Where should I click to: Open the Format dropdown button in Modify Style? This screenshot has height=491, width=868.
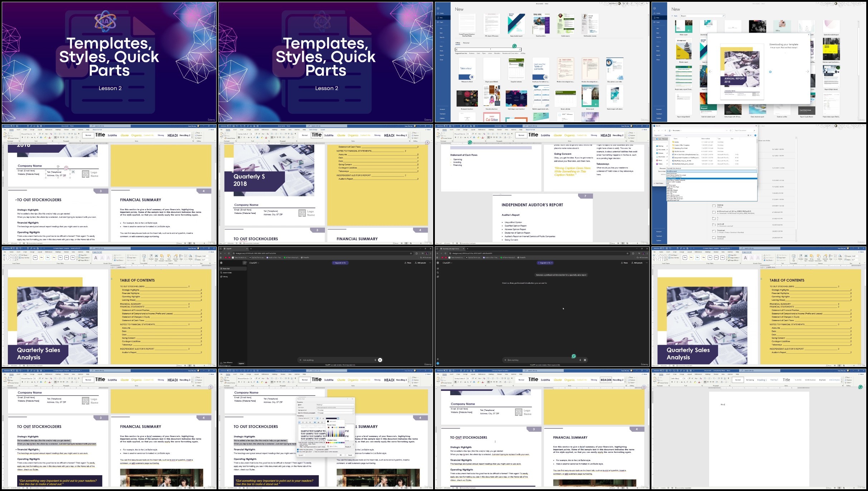click(301, 455)
